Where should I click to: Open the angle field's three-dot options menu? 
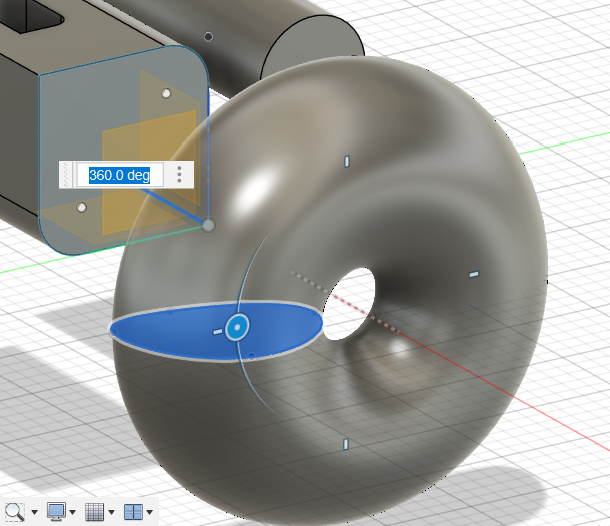click(179, 175)
